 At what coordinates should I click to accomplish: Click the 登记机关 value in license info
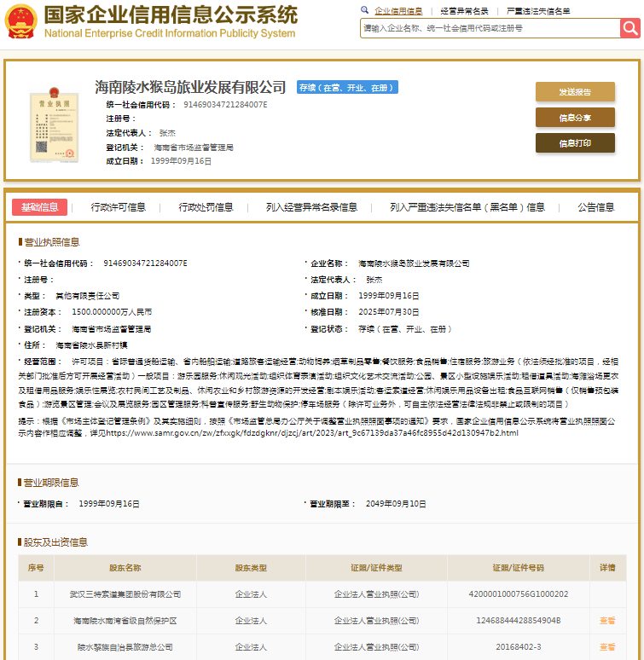(x=112, y=329)
